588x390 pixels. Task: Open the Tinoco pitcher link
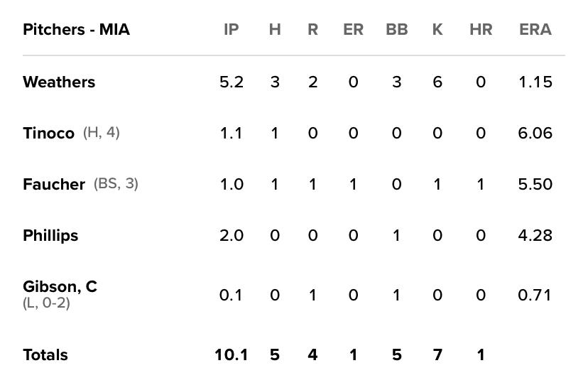pyautogui.click(x=48, y=133)
